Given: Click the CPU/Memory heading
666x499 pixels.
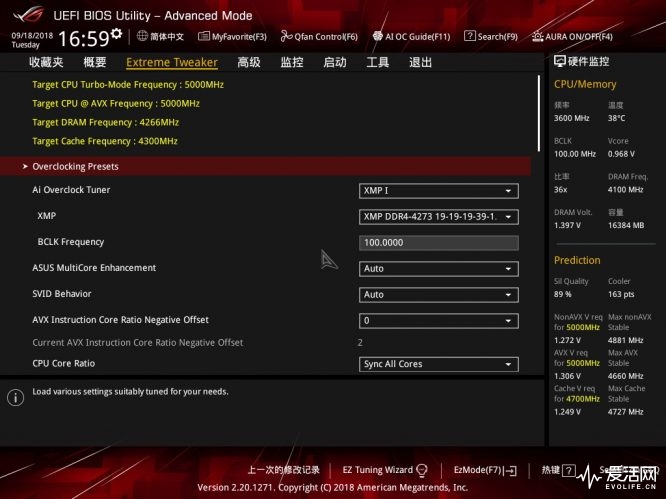Looking at the screenshot, I should point(585,84).
